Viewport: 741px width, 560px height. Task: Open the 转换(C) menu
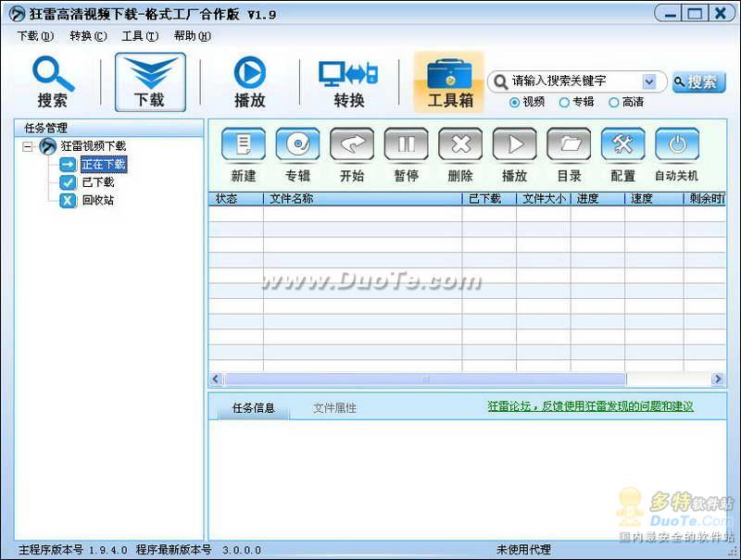click(88, 36)
